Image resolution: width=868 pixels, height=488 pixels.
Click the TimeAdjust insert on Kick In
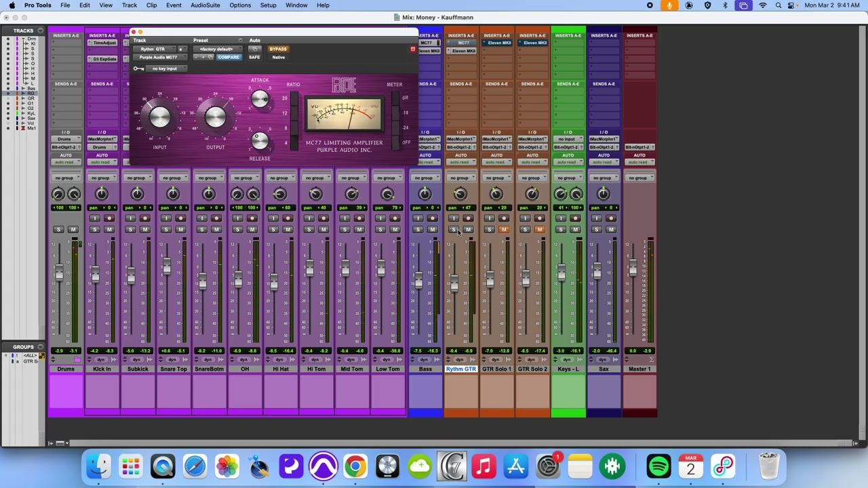(102, 43)
